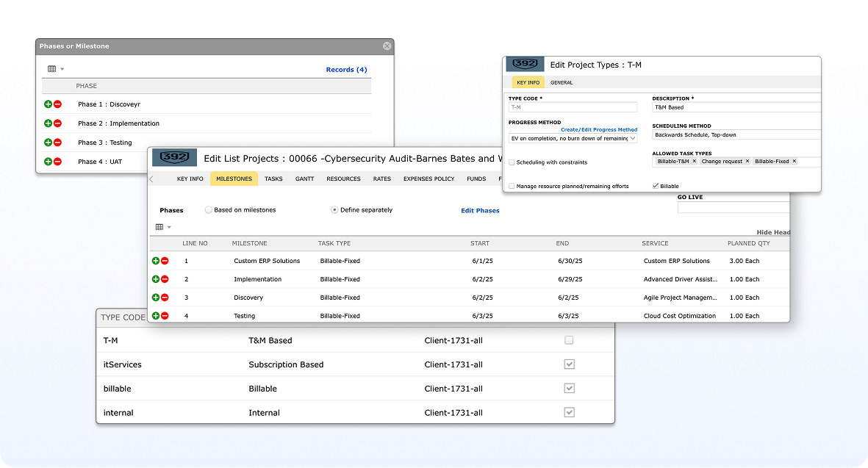This screenshot has height=468, width=868.
Task: Open Create/Edit Progress Method link
Action: [x=599, y=129]
